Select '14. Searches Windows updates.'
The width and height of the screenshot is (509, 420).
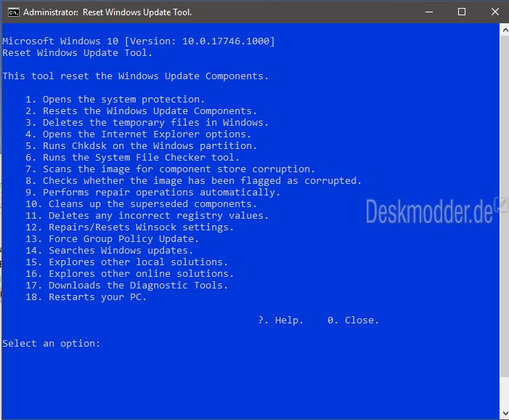point(109,251)
